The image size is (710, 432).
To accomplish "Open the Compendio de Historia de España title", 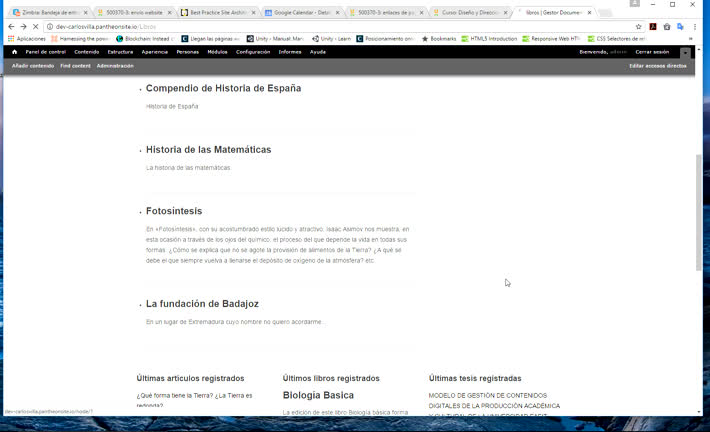I will (223, 88).
